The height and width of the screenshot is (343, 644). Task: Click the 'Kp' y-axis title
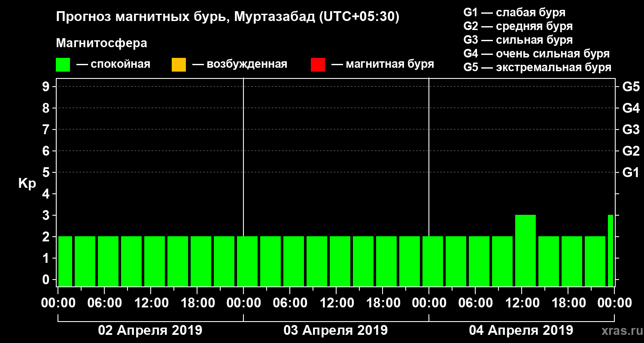tap(27, 184)
